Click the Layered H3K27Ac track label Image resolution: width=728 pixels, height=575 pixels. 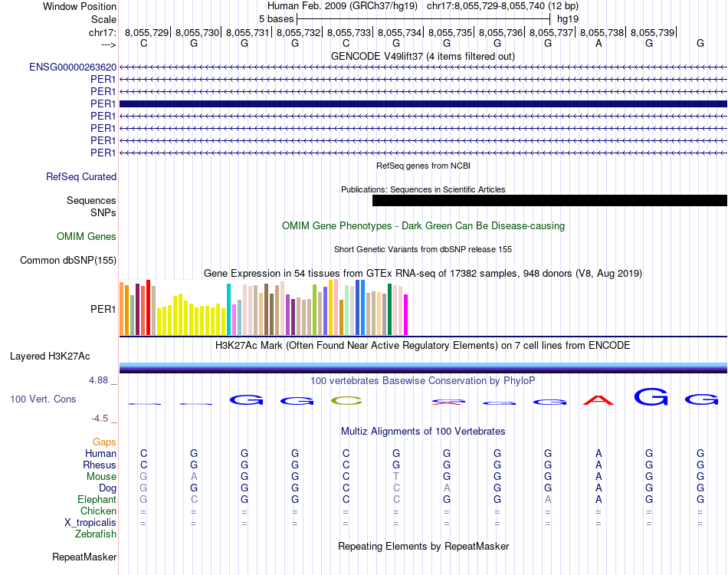(x=50, y=356)
